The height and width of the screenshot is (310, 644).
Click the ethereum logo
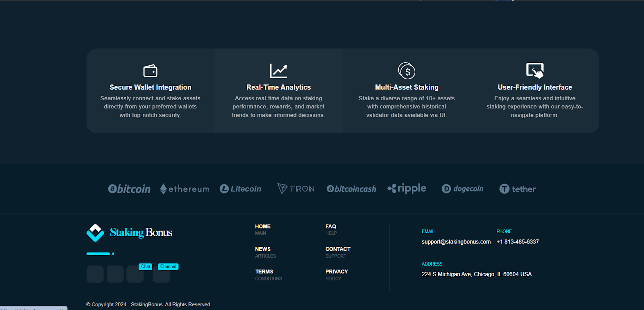[185, 189]
